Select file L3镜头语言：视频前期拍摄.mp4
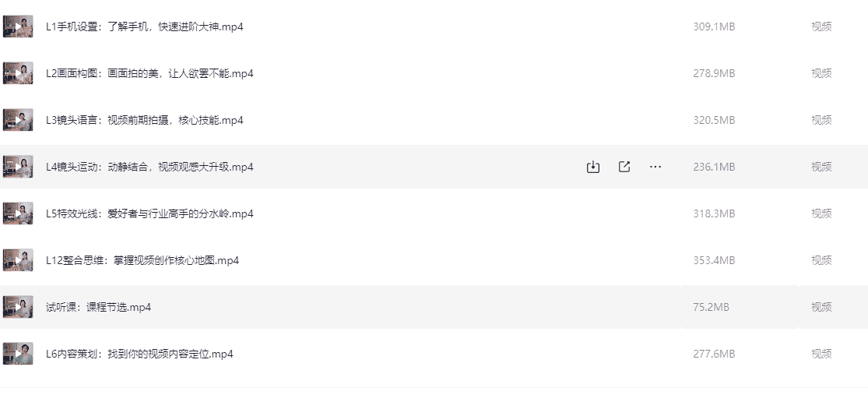Viewport: 868px width, 395px height. pyautogui.click(x=145, y=120)
